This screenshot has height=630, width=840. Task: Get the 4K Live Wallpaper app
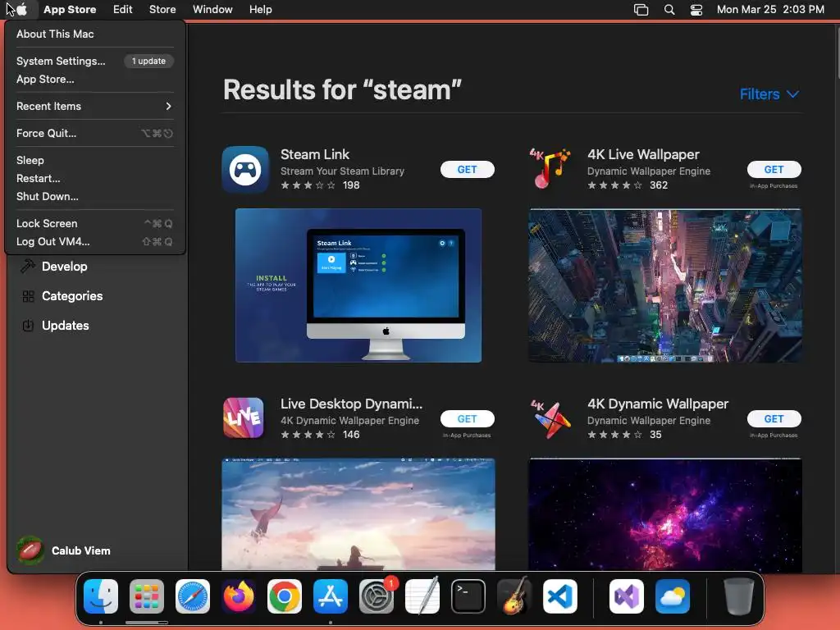(774, 169)
